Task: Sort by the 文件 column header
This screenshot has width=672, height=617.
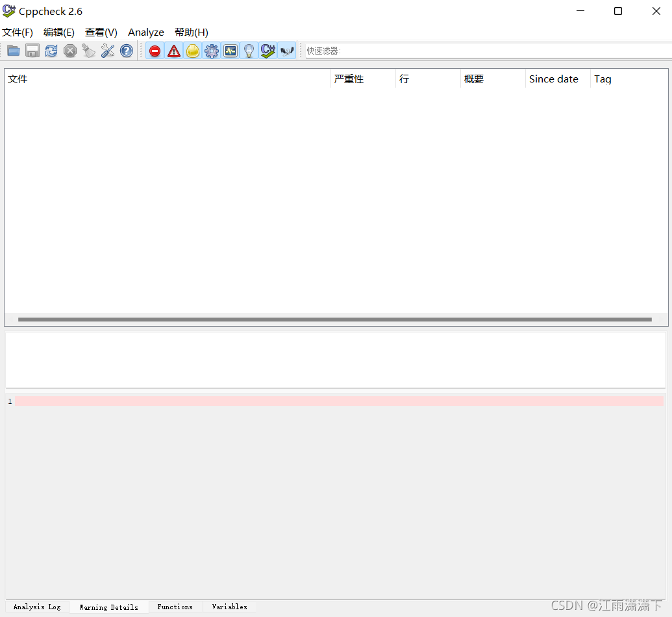Action: [x=168, y=79]
